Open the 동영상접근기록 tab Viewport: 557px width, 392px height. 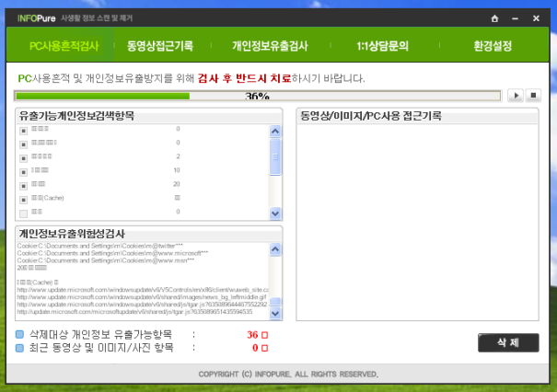pyautogui.click(x=159, y=45)
